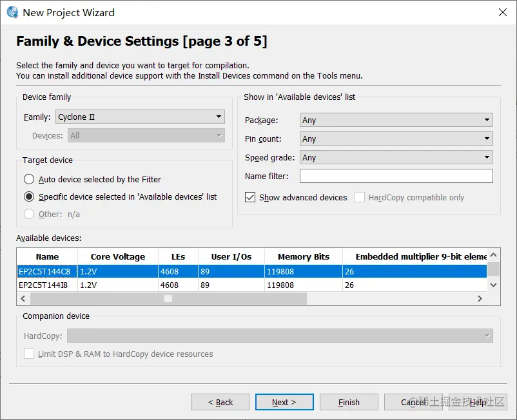Open the Speed grade dropdown
The height and width of the screenshot is (420, 517).
[x=396, y=157]
